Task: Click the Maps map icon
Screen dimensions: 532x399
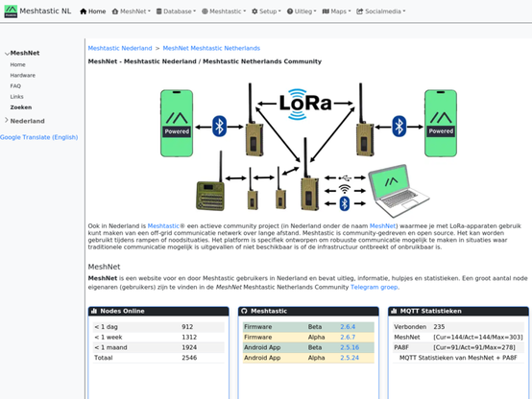Action: coord(326,12)
